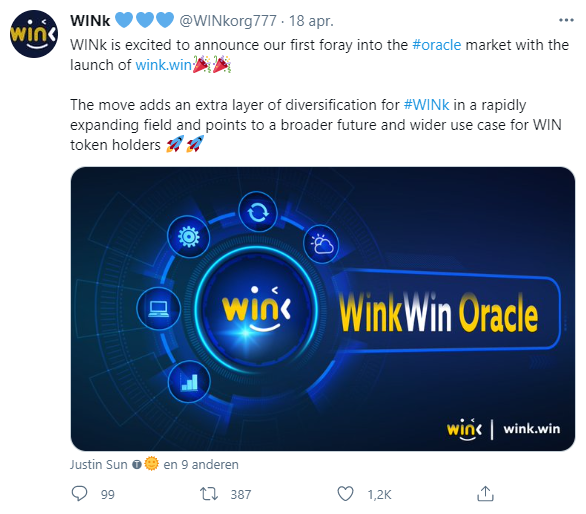Viewport: 586px width, 514px height.
Task: Like the tweet with heart icon
Action: pyautogui.click(x=345, y=494)
